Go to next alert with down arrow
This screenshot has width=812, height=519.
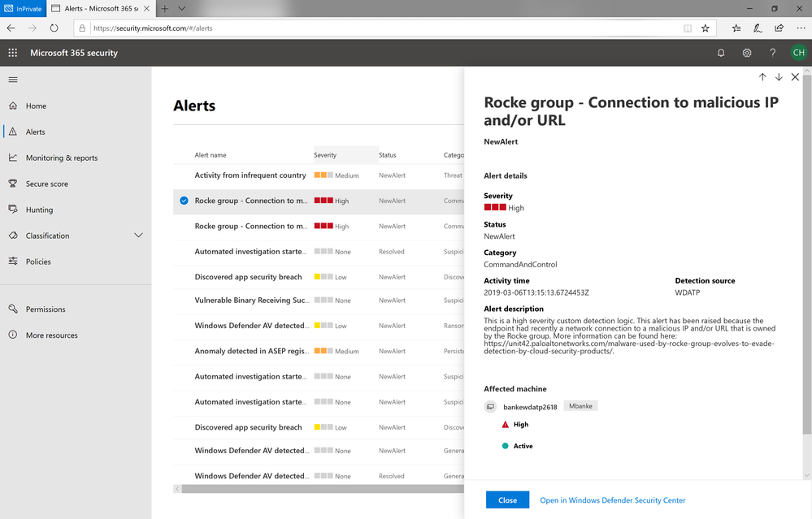click(x=779, y=77)
